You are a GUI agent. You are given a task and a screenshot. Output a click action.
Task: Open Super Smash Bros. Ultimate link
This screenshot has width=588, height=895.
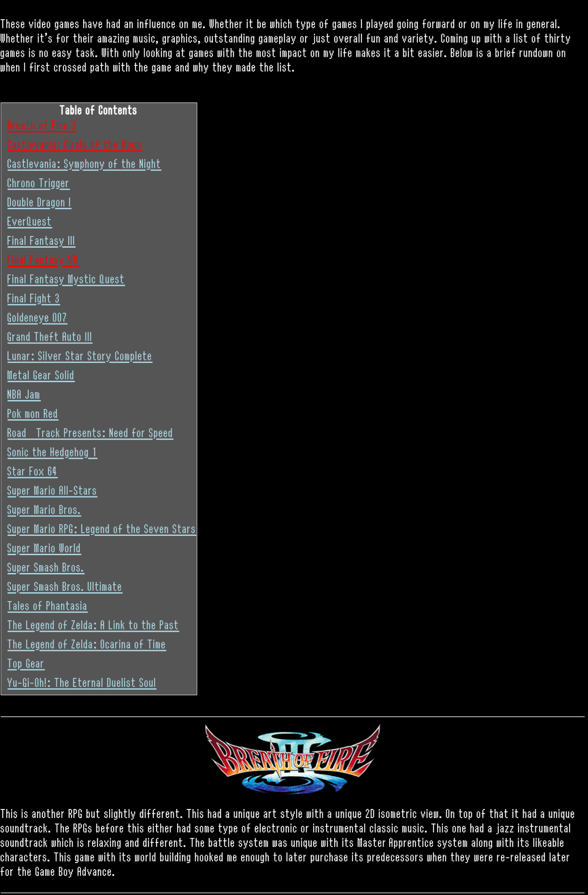64,587
